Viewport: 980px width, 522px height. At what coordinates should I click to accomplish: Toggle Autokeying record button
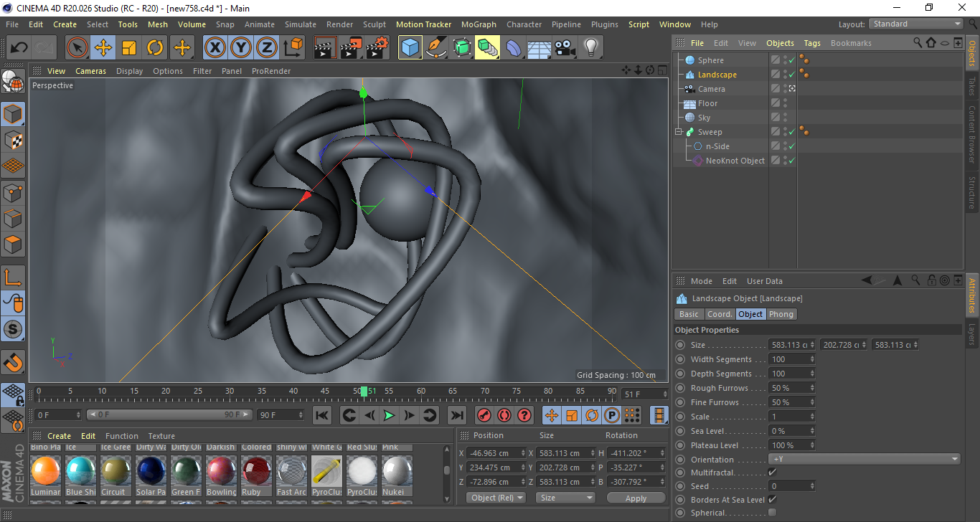504,415
